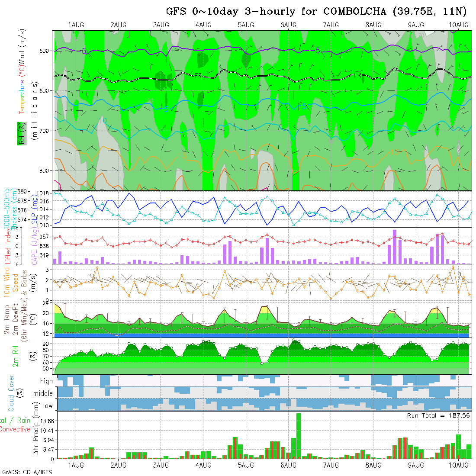Select the 'high' cloud cover row label
Image resolution: width=476 pixels, height=476 pixels.
46,381
